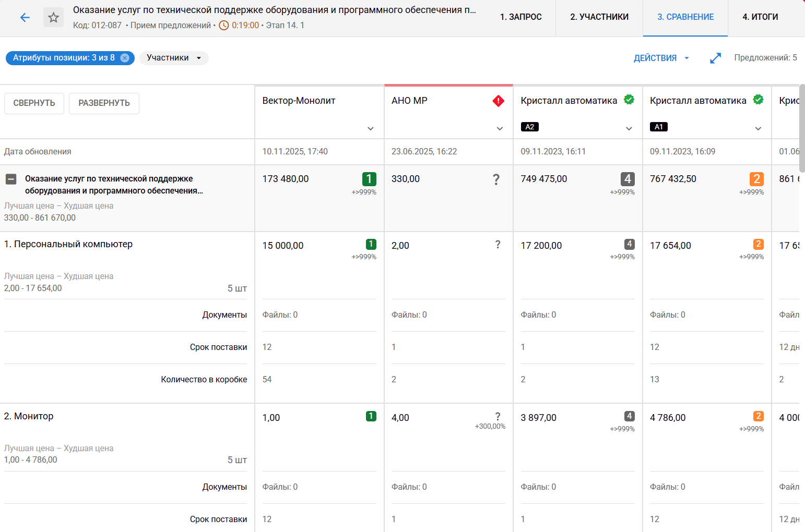Remove the Атрибуты позиции filter chip

(125, 58)
